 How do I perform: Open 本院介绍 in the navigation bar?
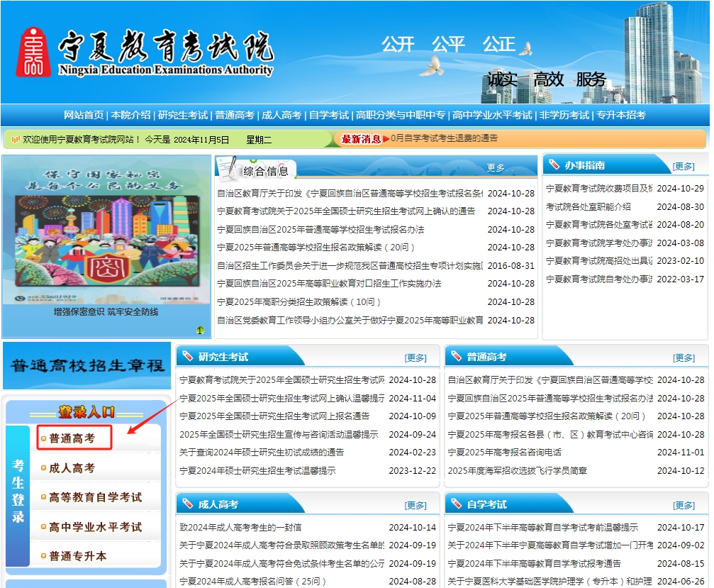click(130, 115)
